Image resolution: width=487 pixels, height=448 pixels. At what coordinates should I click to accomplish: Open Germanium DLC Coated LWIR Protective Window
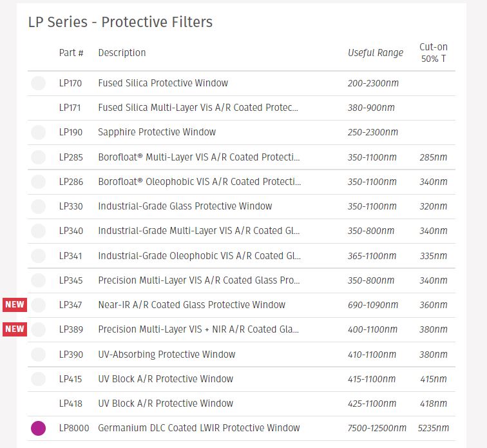coord(199,428)
